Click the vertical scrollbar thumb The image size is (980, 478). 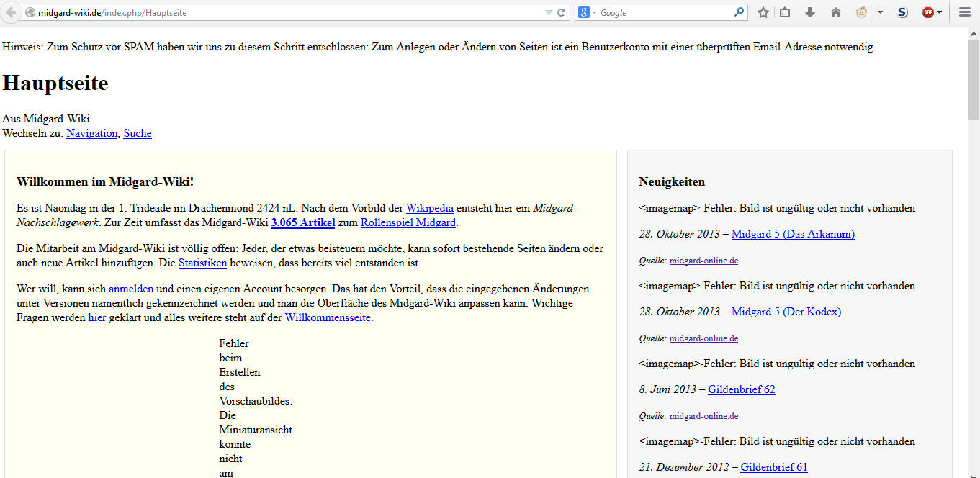tap(974, 79)
